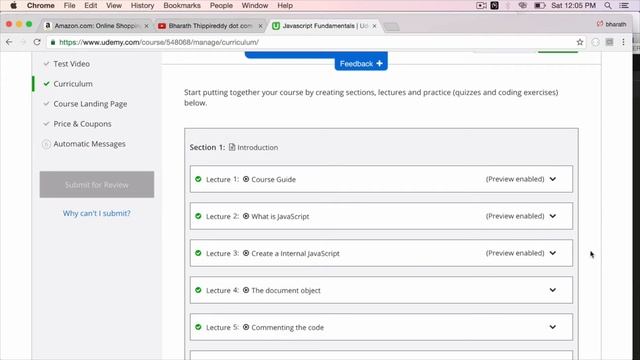Expand Lecture 4 The document object
The width and height of the screenshot is (640, 360).
[553, 290]
